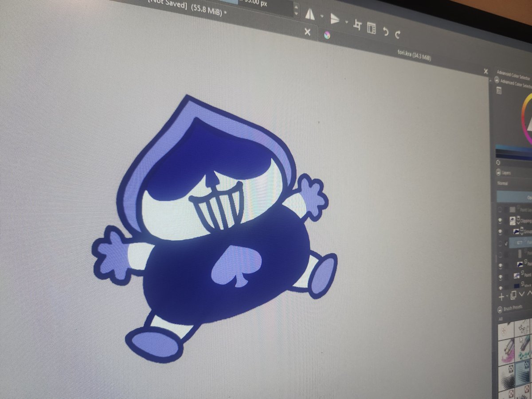
Task: Open the All brush tag dropdown
Action: [x=501, y=319]
